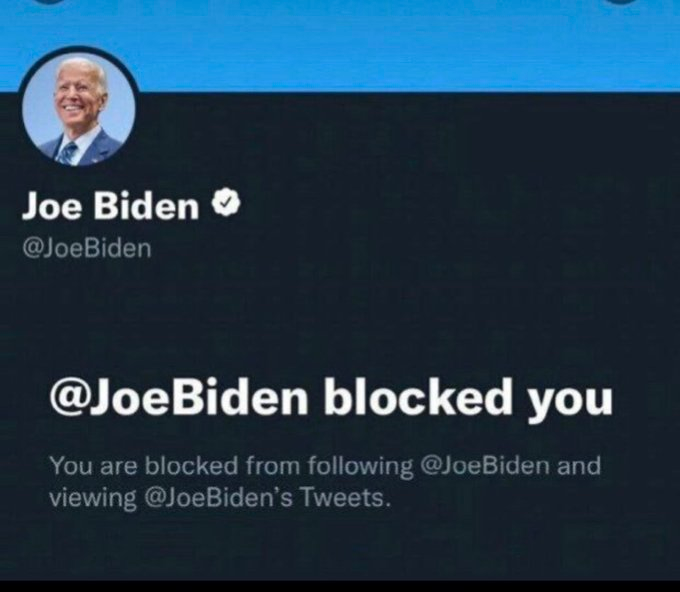Click the smiling face in the avatar
680x592 pixels.
click(x=77, y=95)
